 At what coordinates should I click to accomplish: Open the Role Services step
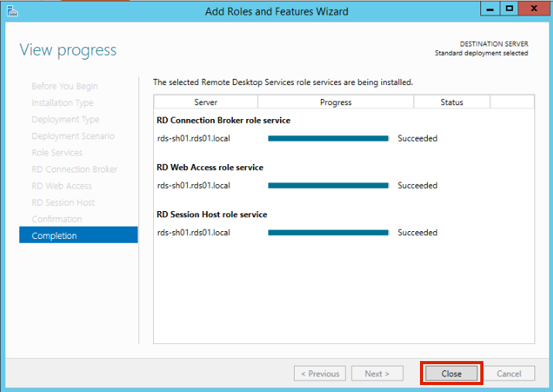click(57, 153)
